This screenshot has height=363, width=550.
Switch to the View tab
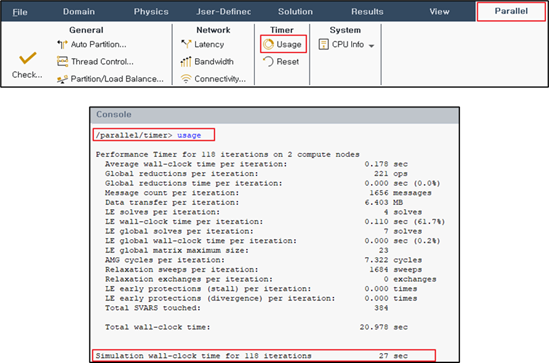click(440, 12)
